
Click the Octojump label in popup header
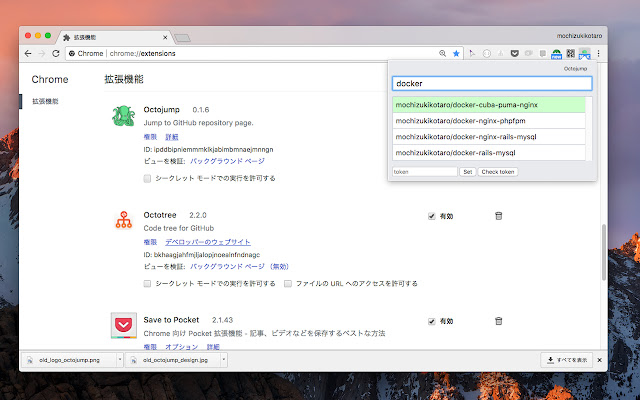575,69
